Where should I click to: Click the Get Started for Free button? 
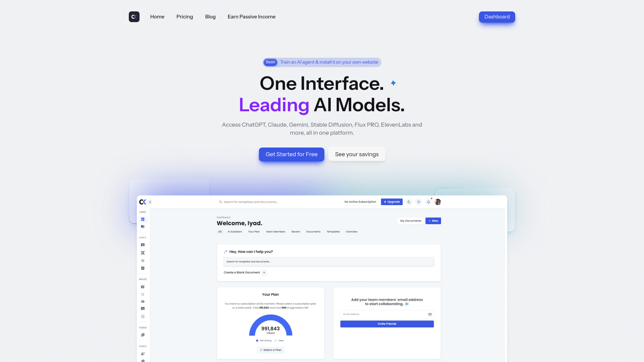pyautogui.click(x=291, y=154)
